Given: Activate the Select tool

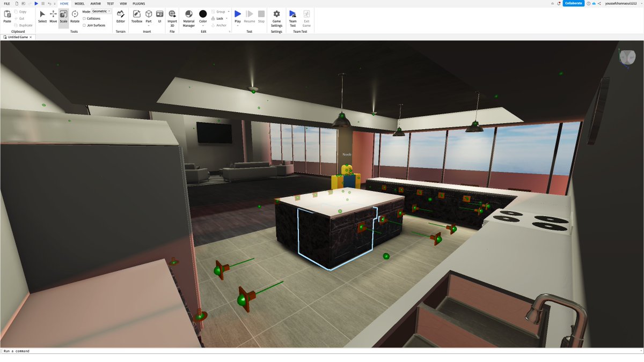Looking at the screenshot, I should coord(42,17).
